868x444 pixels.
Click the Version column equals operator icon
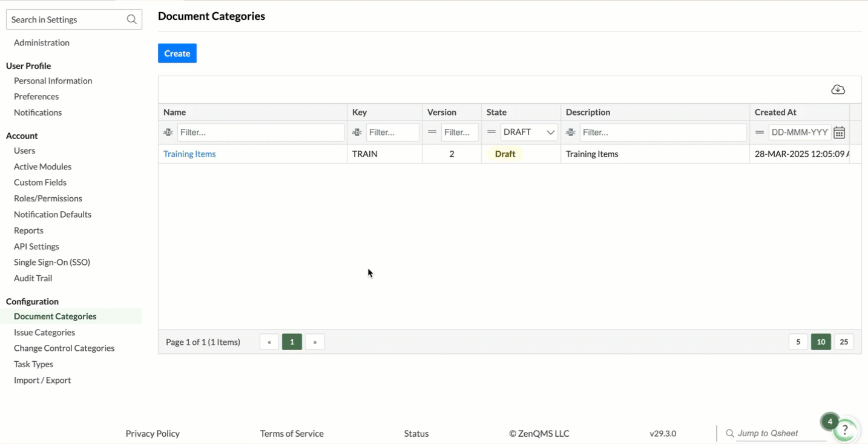(x=432, y=132)
